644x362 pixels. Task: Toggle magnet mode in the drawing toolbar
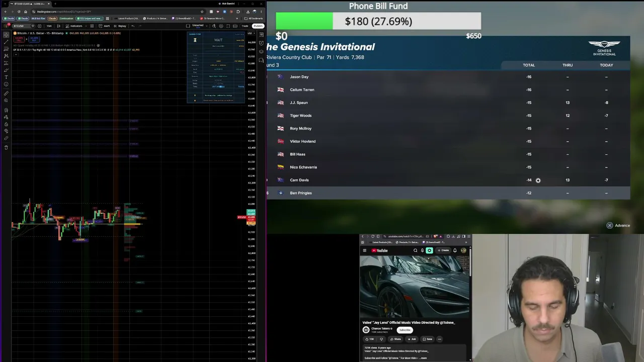(6, 110)
